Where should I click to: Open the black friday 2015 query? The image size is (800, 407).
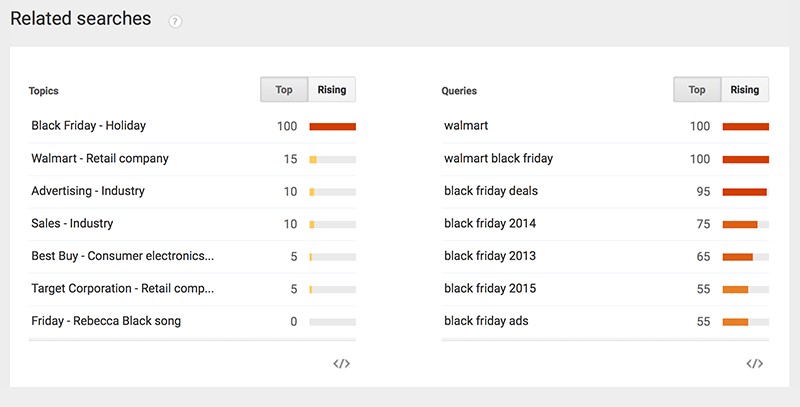[x=490, y=289]
